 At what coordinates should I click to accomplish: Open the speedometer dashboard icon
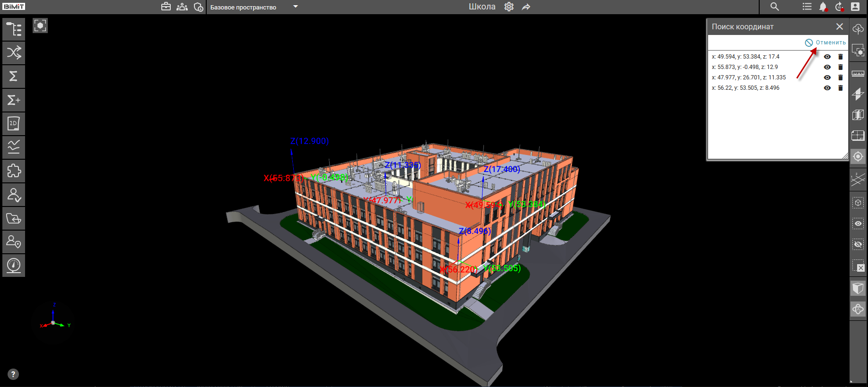[14, 265]
